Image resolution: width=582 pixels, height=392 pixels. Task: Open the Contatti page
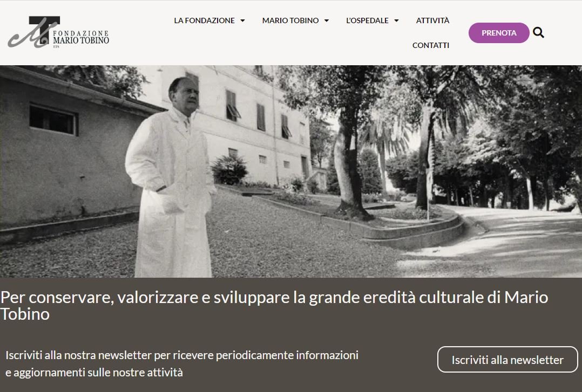click(x=431, y=45)
